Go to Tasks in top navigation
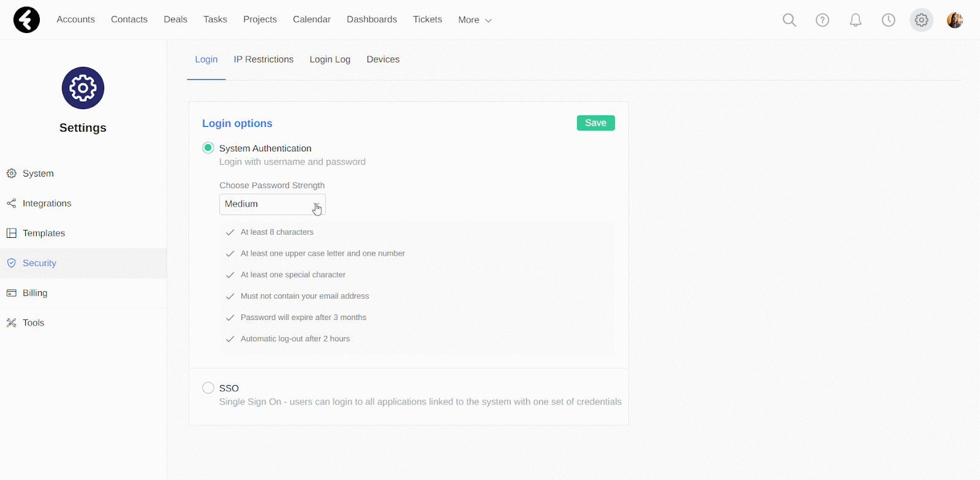The image size is (980, 480). tap(215, 20)
